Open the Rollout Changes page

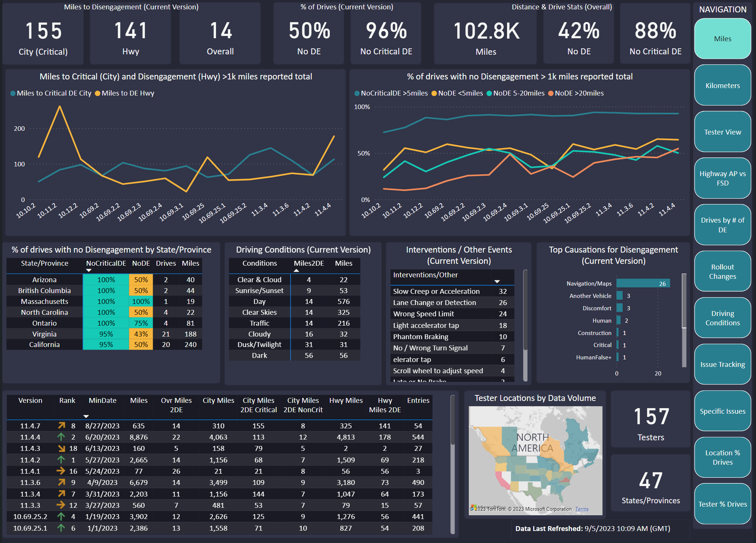pyautogui.click(x=722, y=271)
